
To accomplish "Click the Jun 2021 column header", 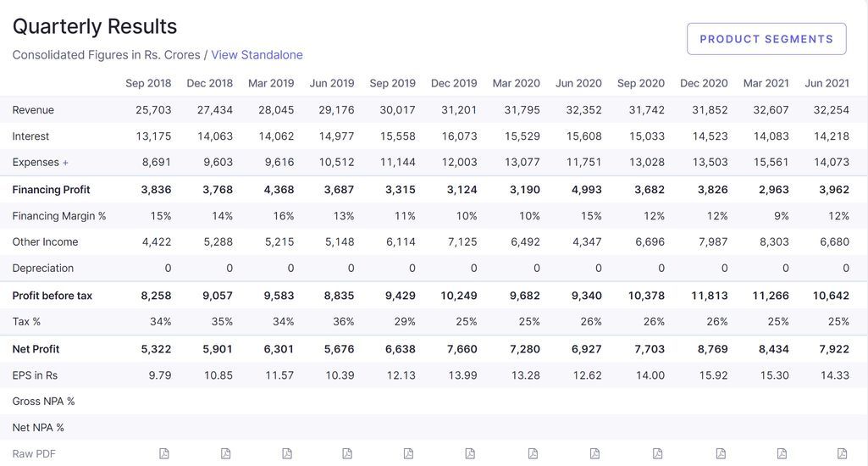I will click(x=827, y=83).
